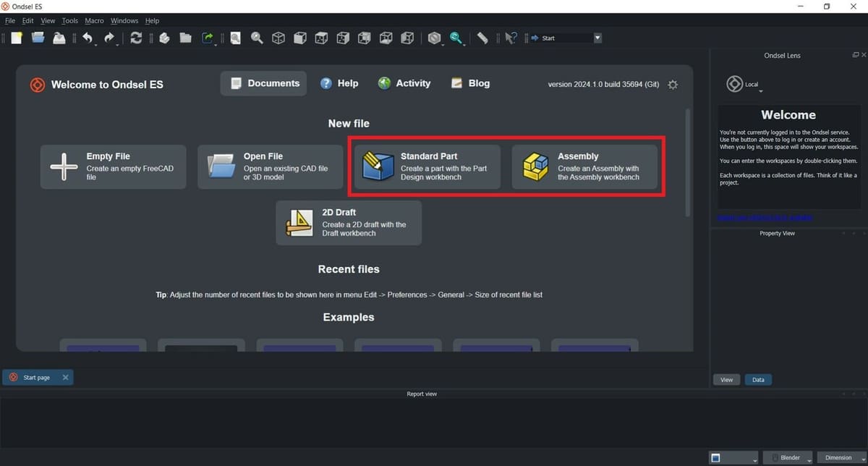
Task: Undock the Ondsel Lens panel
Action: (x=854, y=55)
